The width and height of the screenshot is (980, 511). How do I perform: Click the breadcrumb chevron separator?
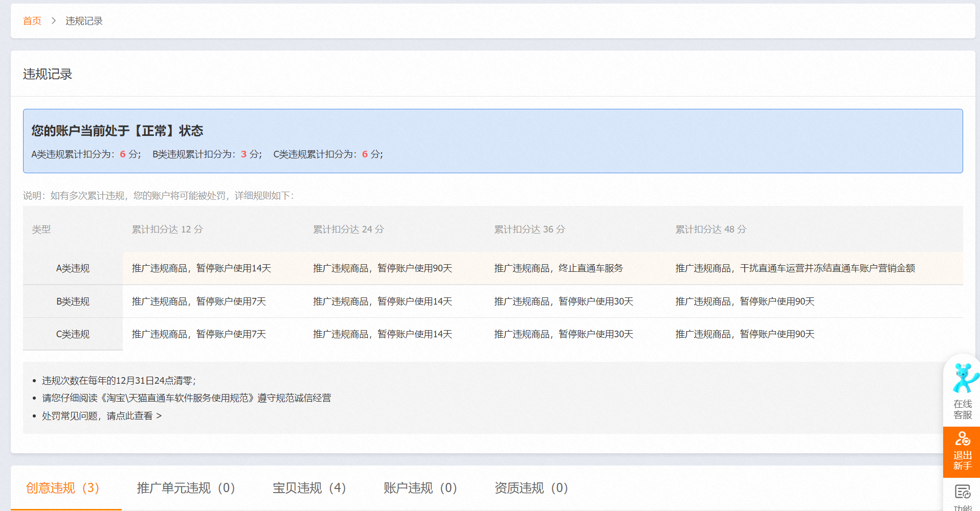coord(53,20)
